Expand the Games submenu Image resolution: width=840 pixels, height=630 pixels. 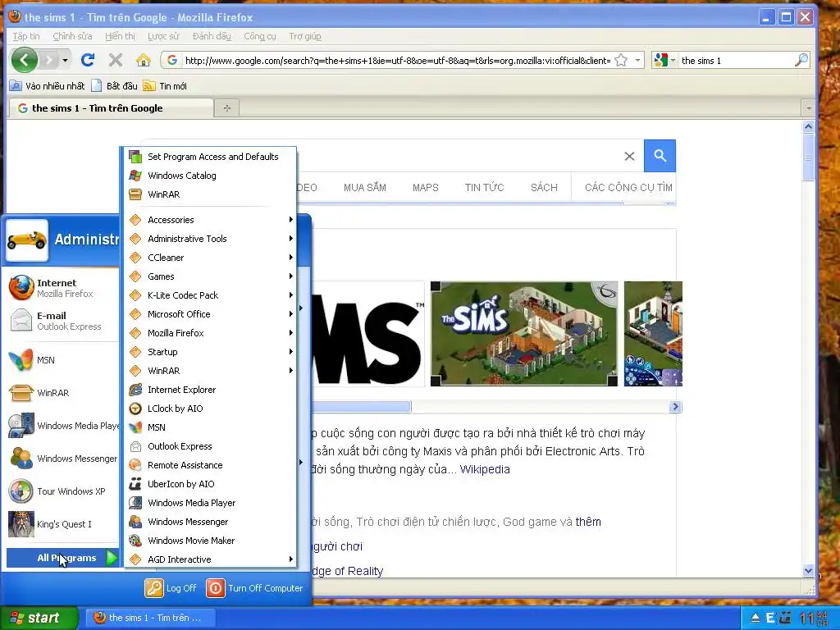click(209, 276)
